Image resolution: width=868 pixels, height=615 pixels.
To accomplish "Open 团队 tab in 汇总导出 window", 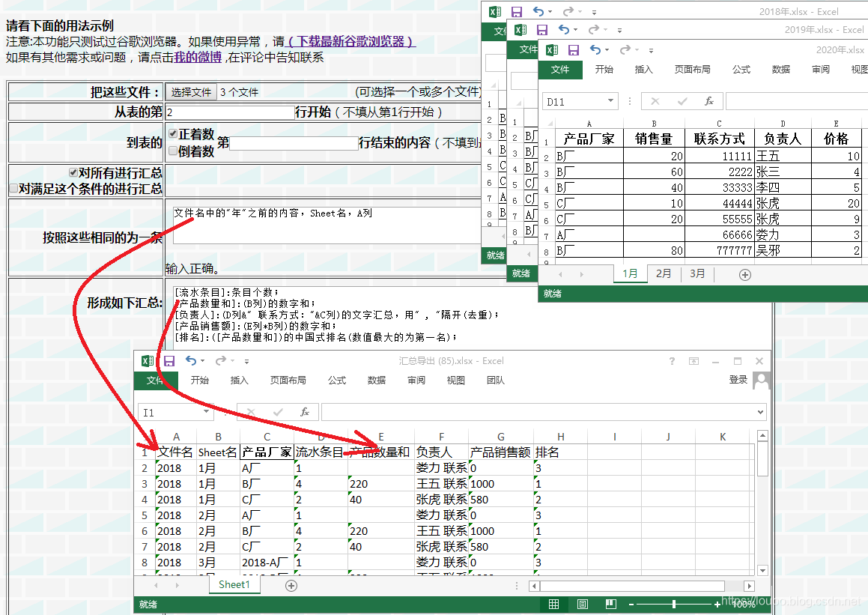I will click(x=496, y=381).
